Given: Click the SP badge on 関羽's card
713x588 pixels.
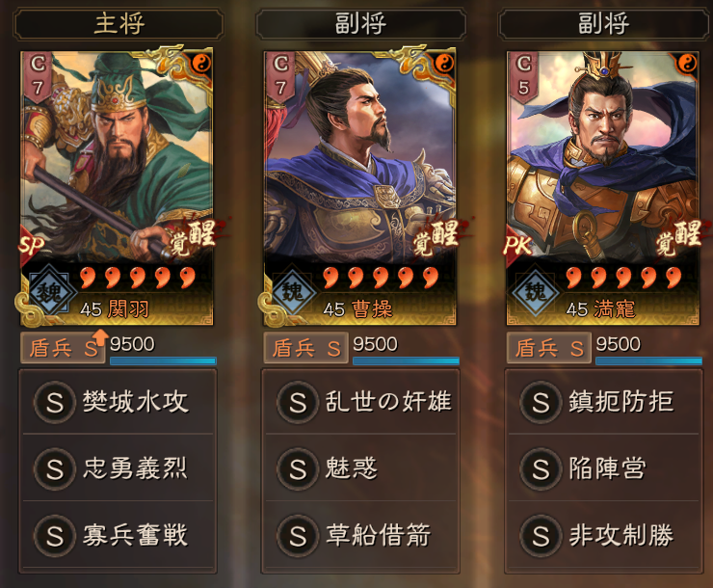Looking at the screenshot, I should tap(31, 245).
